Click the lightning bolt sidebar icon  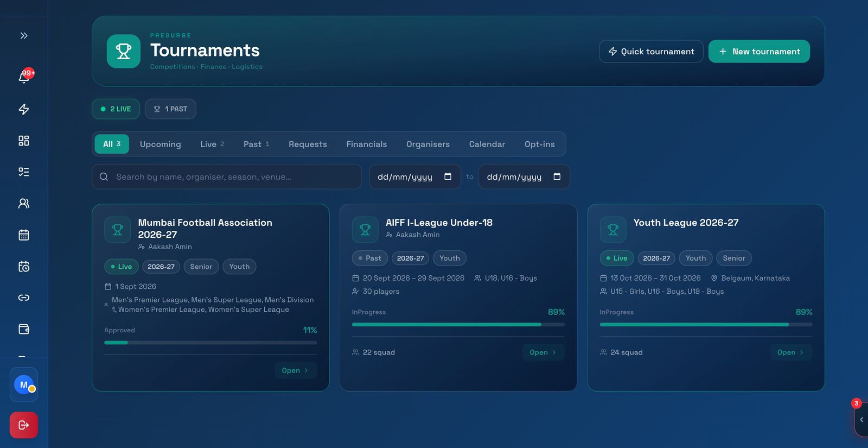tap(24, 109)
